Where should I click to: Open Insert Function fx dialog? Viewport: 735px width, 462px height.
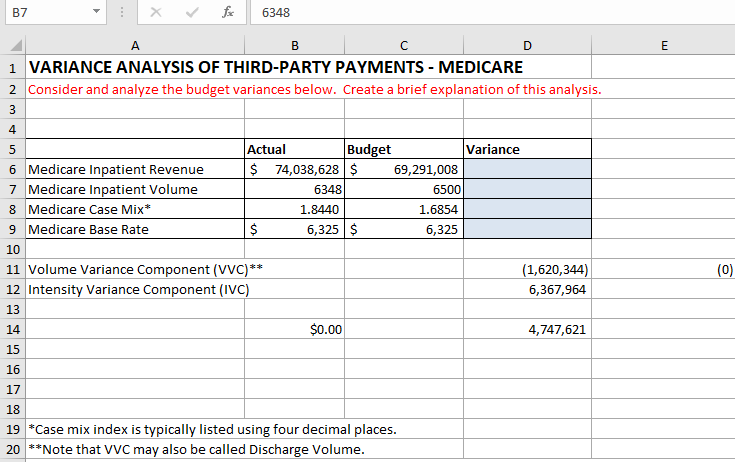coord(228,12)
